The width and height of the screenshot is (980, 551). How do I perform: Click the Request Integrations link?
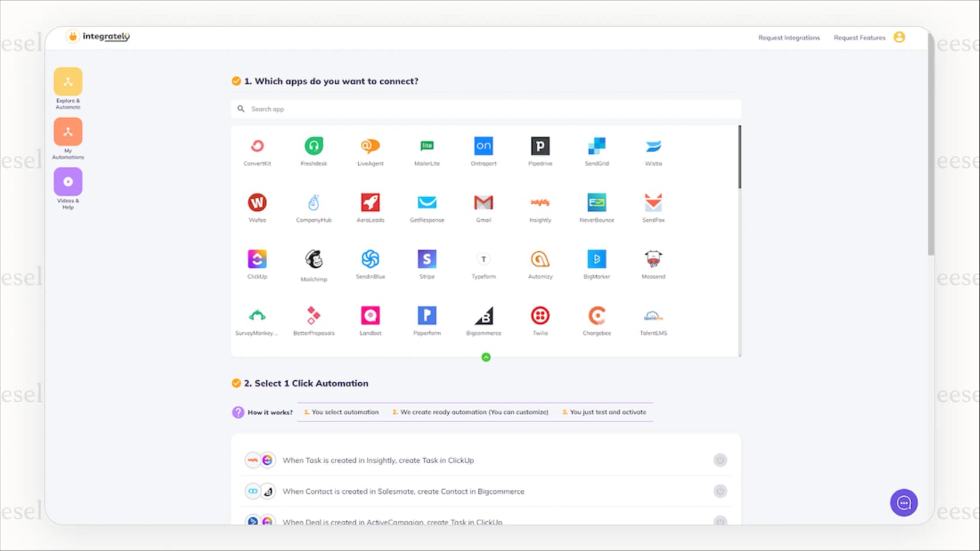pos(789,38)
